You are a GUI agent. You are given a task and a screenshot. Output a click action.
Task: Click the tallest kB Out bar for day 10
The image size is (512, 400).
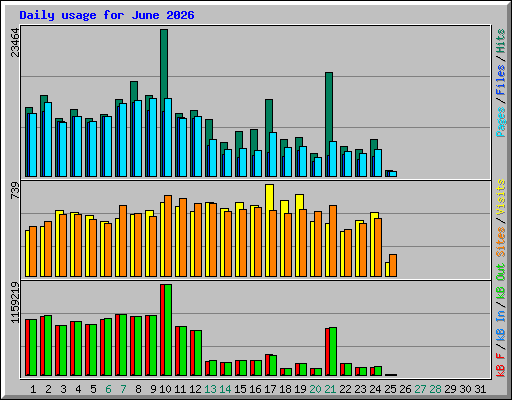tap(168, 330)
